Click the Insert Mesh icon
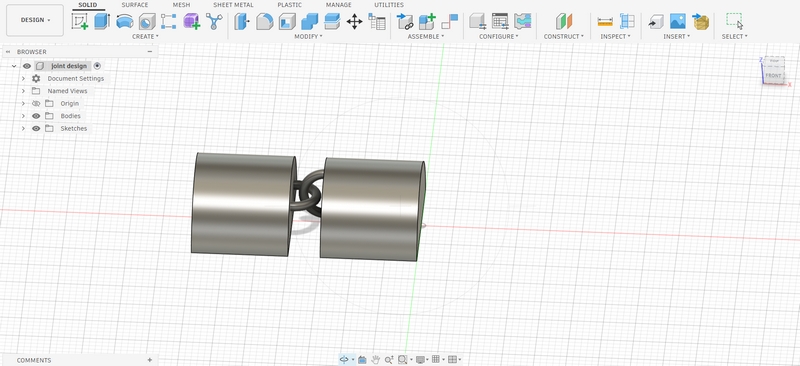This screenshot has width=800, height=366. point(701,21)
